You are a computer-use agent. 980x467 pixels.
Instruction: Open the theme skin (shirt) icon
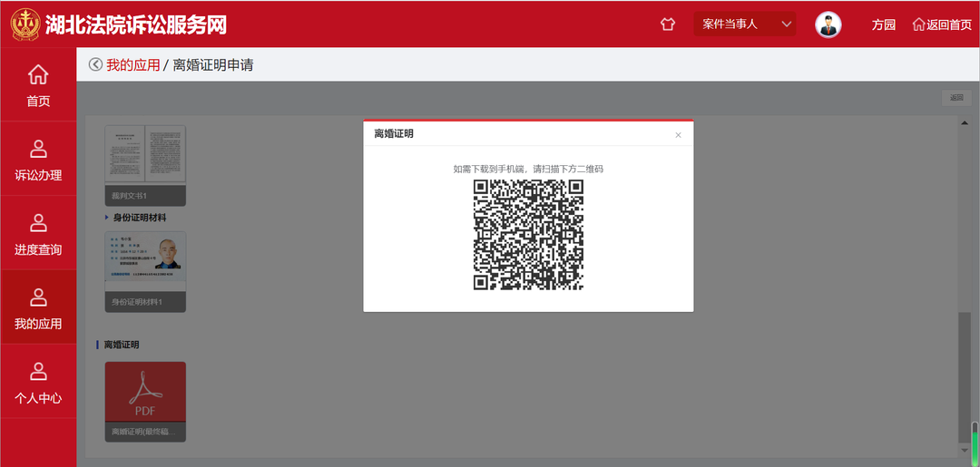coord(668,24)
